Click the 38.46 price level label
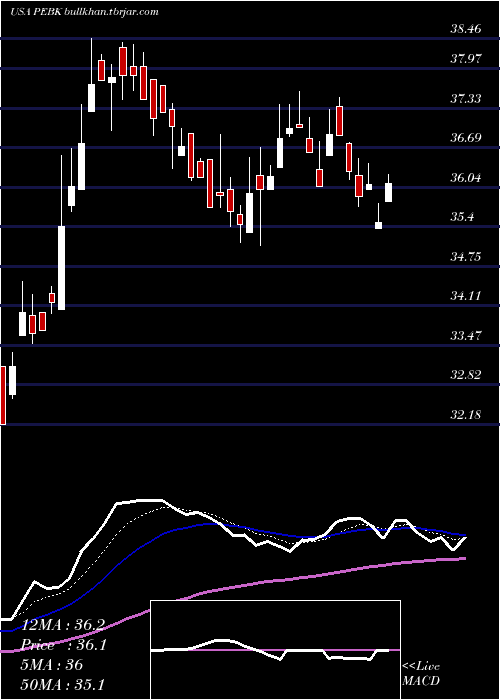Image resolution: width=500 pixels, height=700 pixels. (466, 29)
